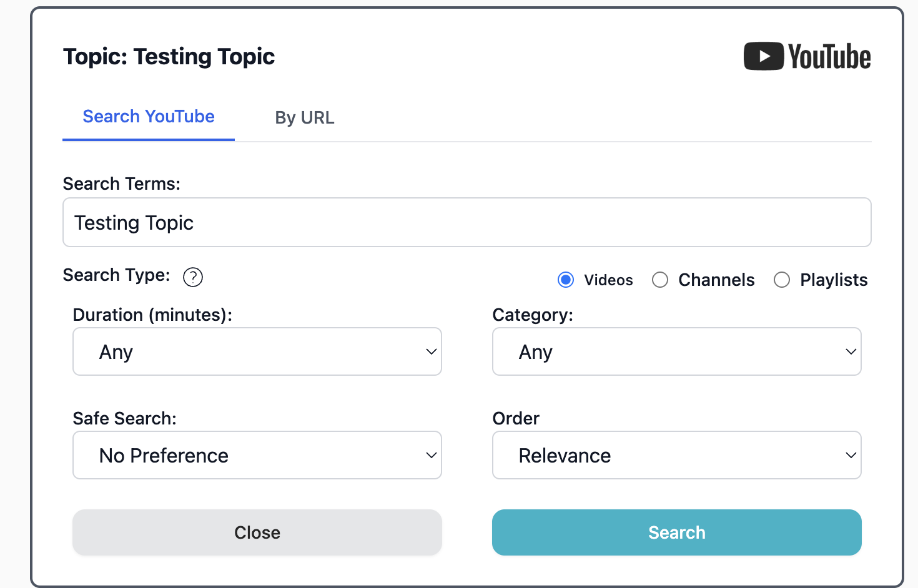Focus the Search Terms text field
This screenshot has height=588, width=918.
[466, 223]
